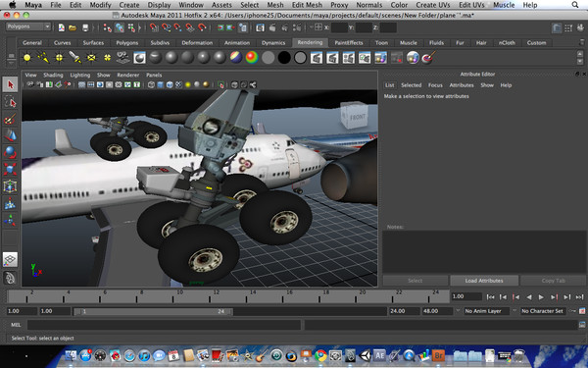Create a spot light from shelf

75,58
